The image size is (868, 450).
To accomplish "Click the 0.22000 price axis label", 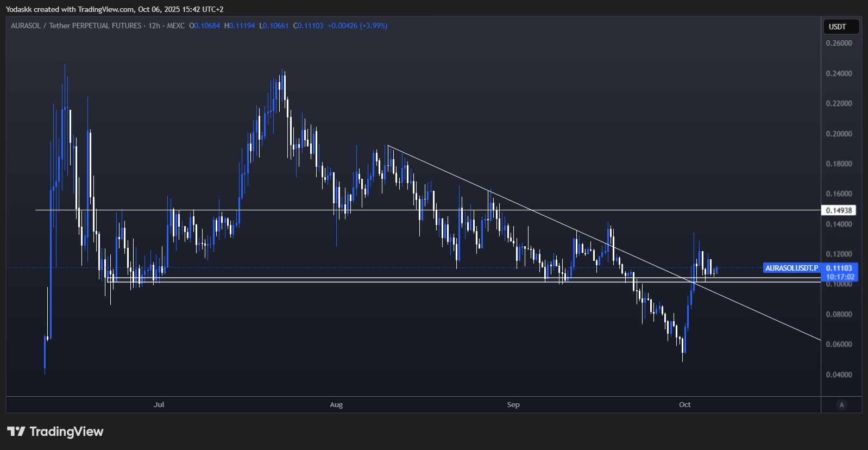I will coord(839,103).
